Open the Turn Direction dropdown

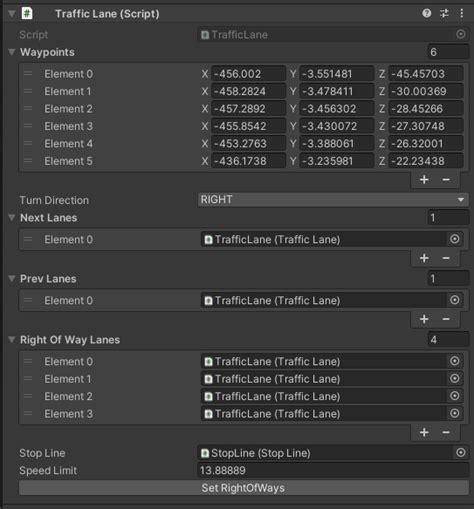pyautogui.click(x=333, y=200)
